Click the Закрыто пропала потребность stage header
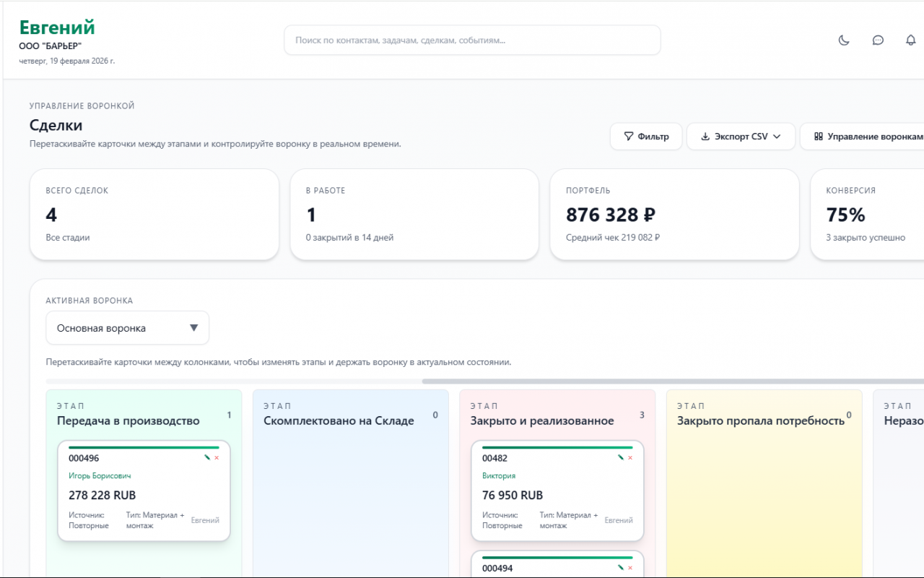Image resolution: width=924 pixels, height=578 pixels. click(x=761, y=420)
